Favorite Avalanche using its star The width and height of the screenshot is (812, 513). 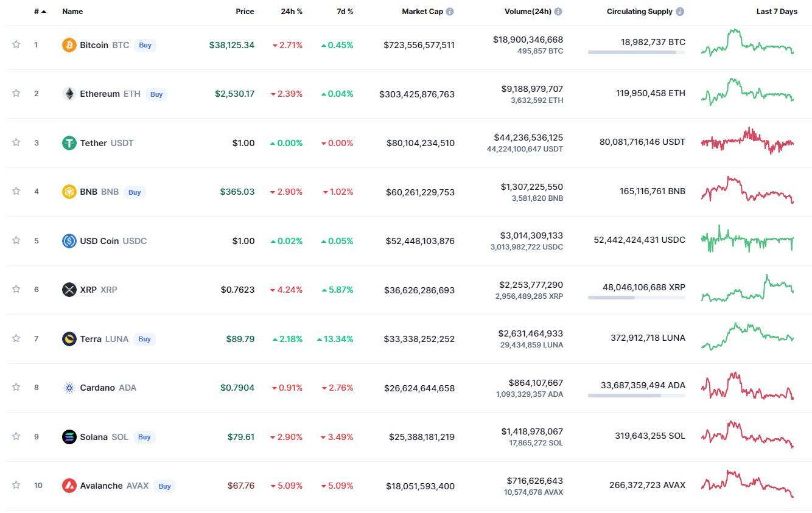pos(16,485)
